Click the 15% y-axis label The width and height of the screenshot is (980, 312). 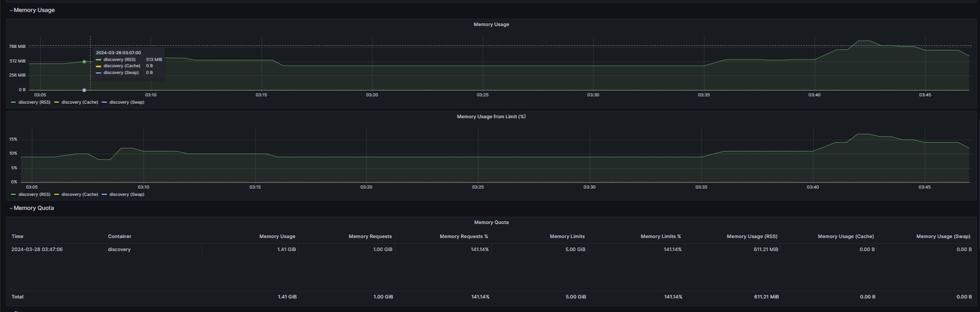pos(13,140)
